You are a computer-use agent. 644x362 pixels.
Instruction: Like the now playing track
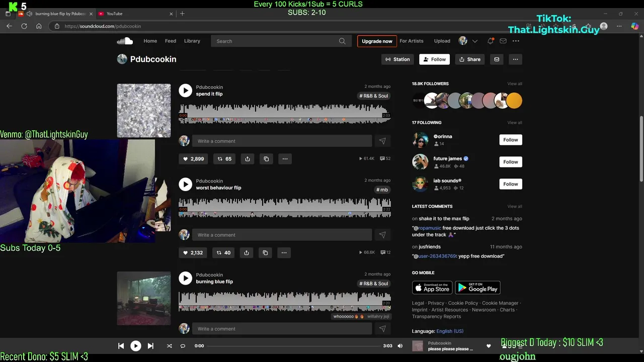tap(488, 346)
